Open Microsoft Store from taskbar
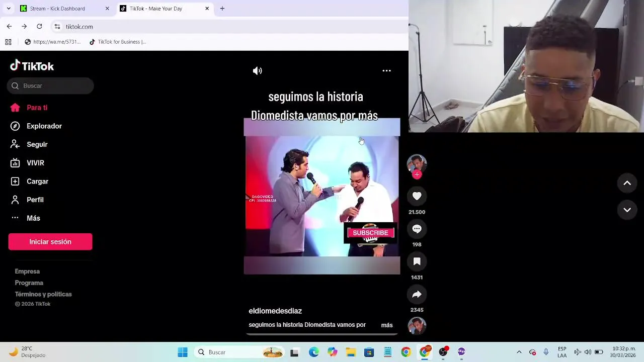 pyautogui.click(x=369, y=352)
